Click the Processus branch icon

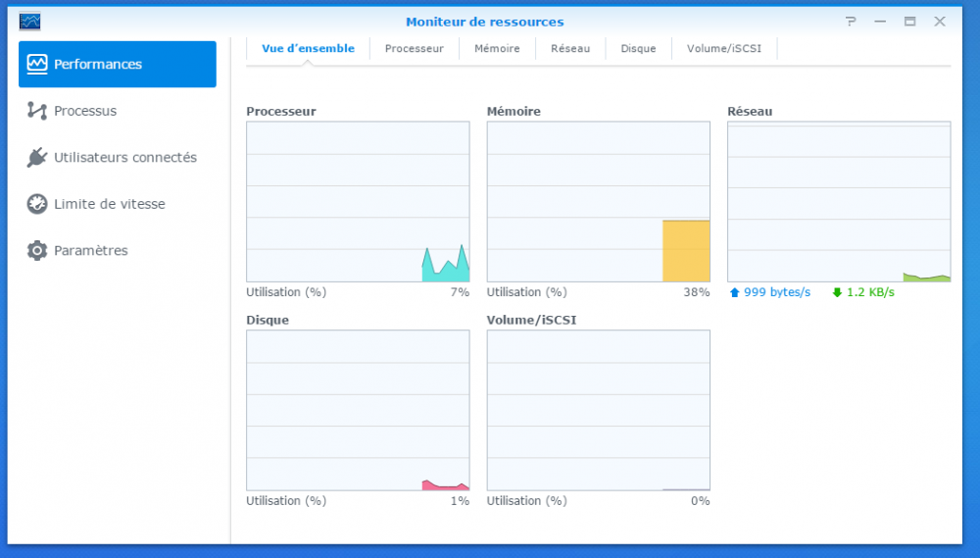tap(37, 111)
